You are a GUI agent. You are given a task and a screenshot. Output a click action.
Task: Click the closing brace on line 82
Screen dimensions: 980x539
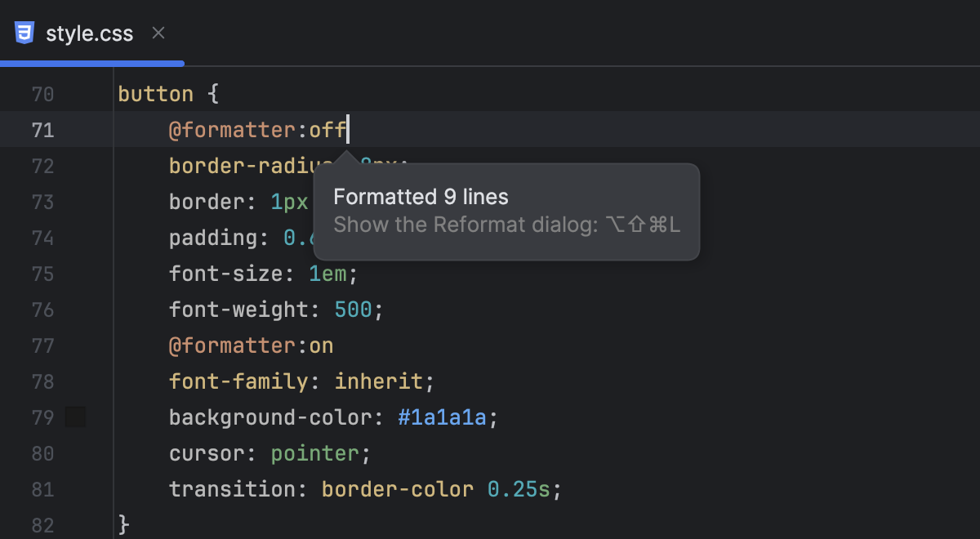click(x=122, y=524)
